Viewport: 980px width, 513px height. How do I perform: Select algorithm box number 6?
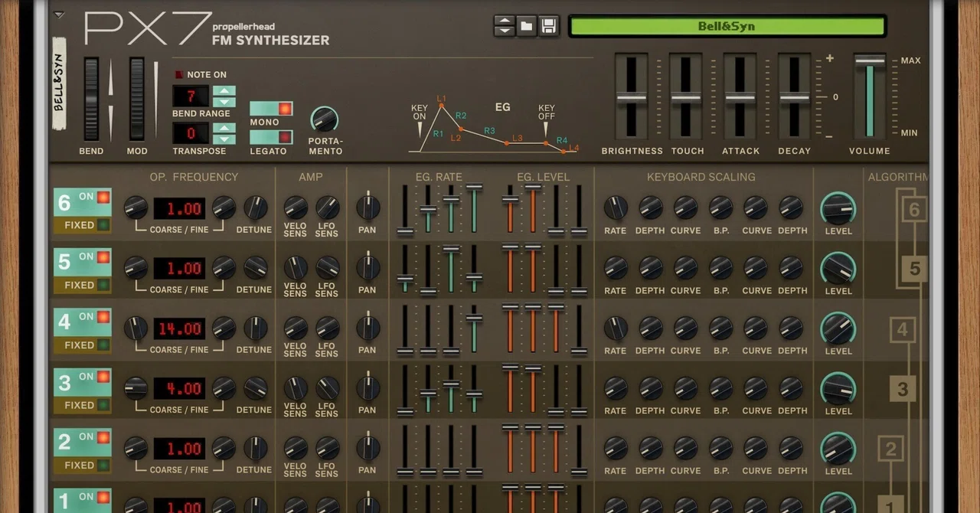point(914,209)
